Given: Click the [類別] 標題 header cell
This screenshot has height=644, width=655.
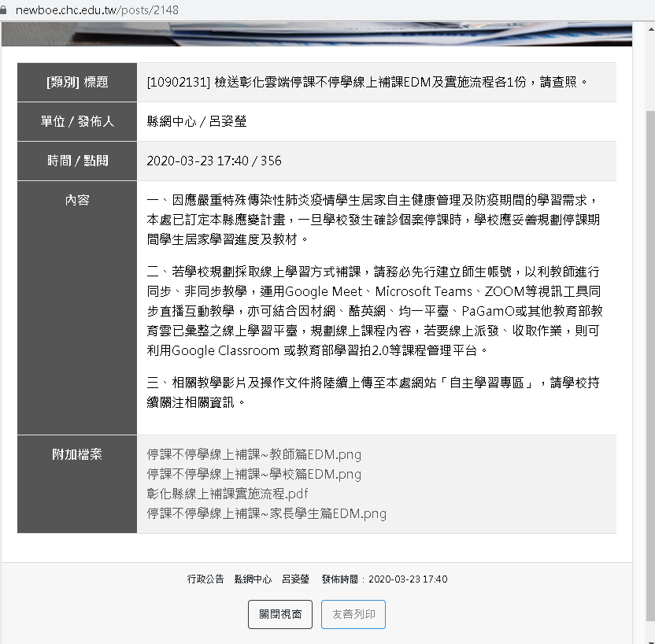Looking at the screenshot, I should [77, 83].
